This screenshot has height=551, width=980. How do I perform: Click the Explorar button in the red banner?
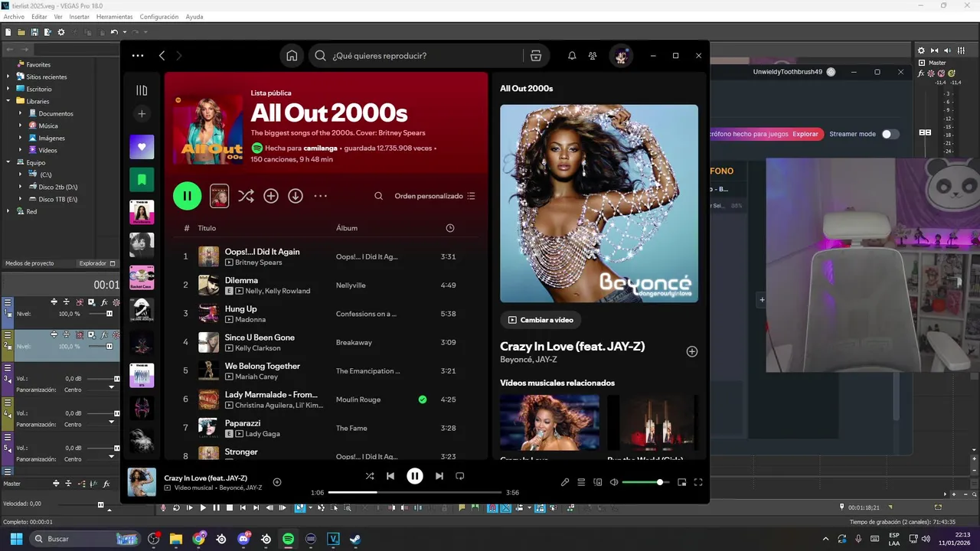point(805,134)
